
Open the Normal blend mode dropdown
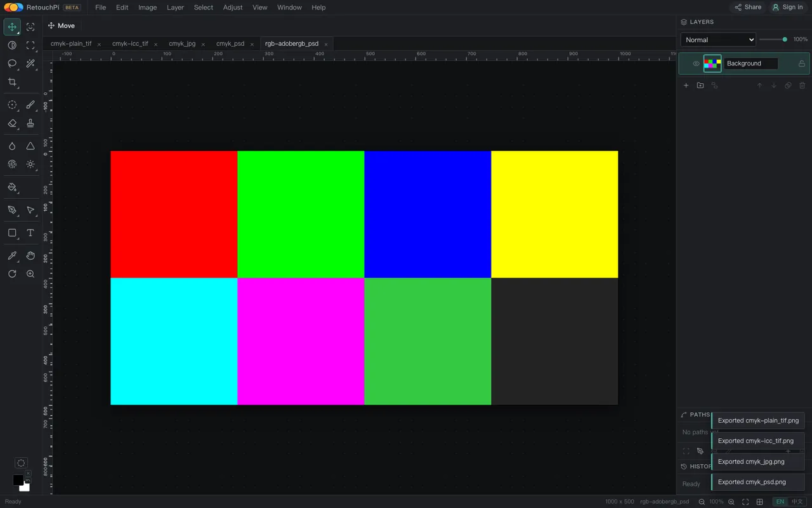coord(718,39)
